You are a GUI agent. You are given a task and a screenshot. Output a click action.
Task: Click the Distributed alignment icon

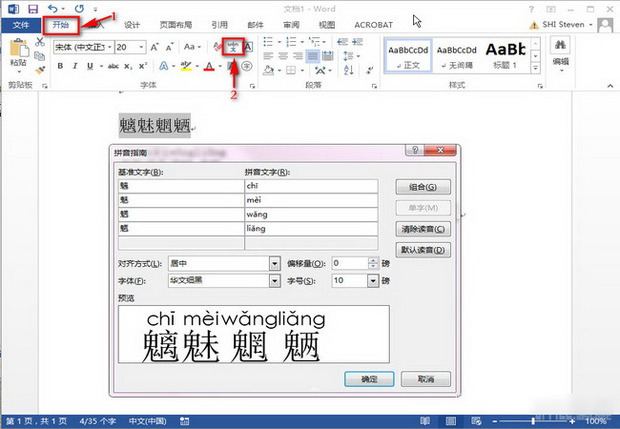[327, 56]
